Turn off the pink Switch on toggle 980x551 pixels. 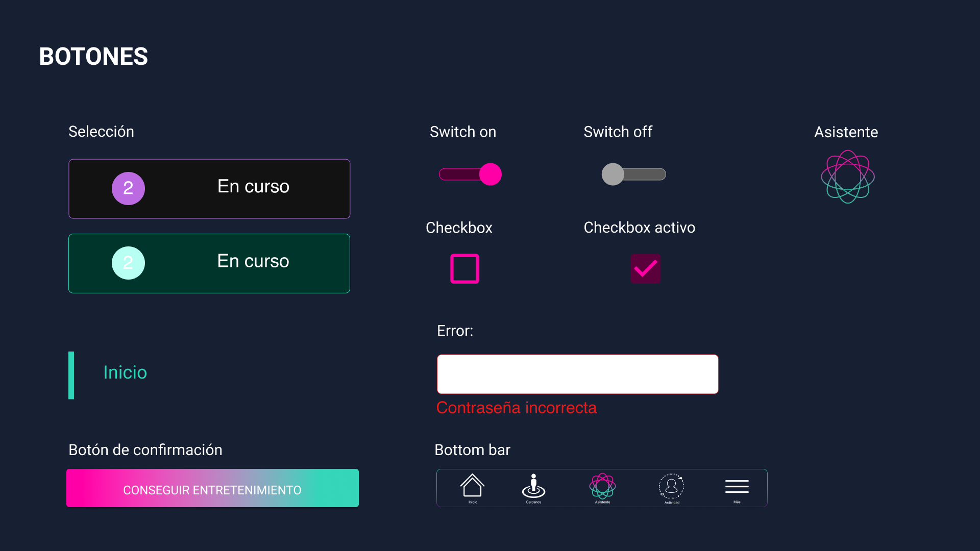point(470,174)
